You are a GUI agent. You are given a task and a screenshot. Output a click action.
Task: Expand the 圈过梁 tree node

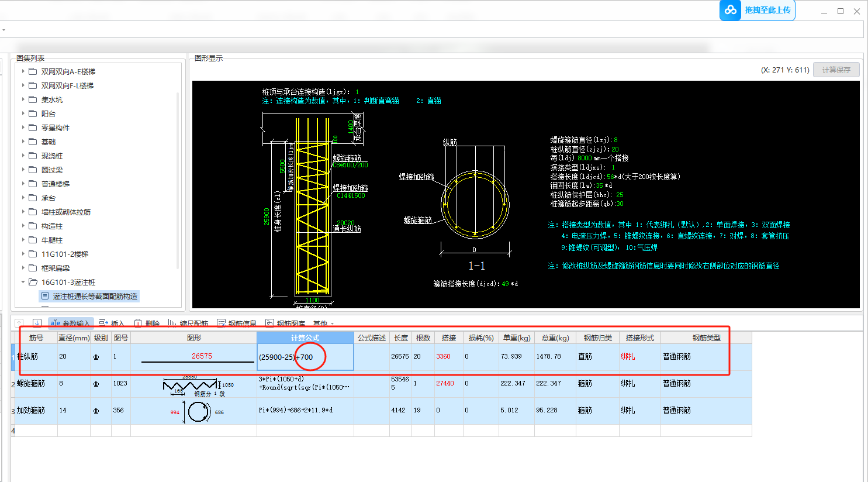click(x=23, y=170)
